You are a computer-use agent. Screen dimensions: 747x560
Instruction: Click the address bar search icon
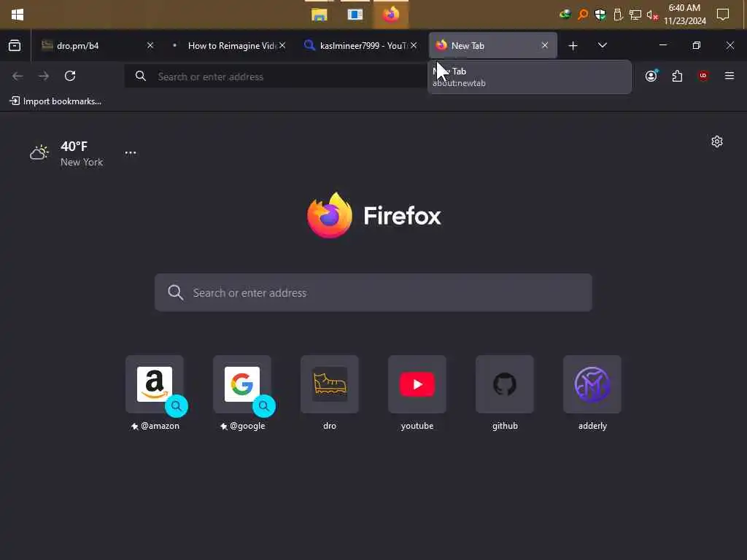pyautogui.click(x=141, y=76)
